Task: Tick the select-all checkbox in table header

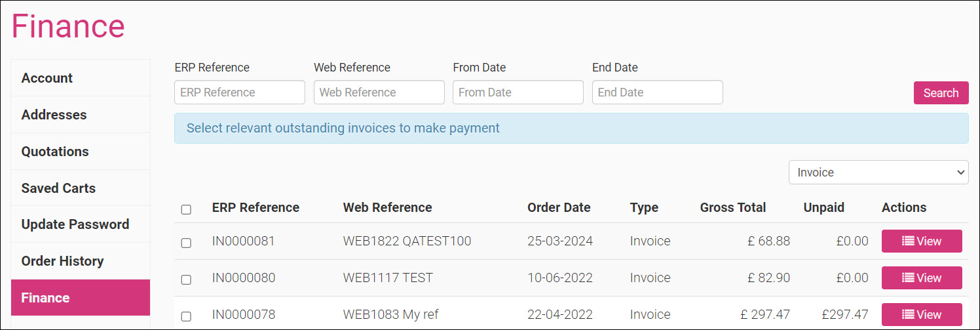Action: pos(186,209)
